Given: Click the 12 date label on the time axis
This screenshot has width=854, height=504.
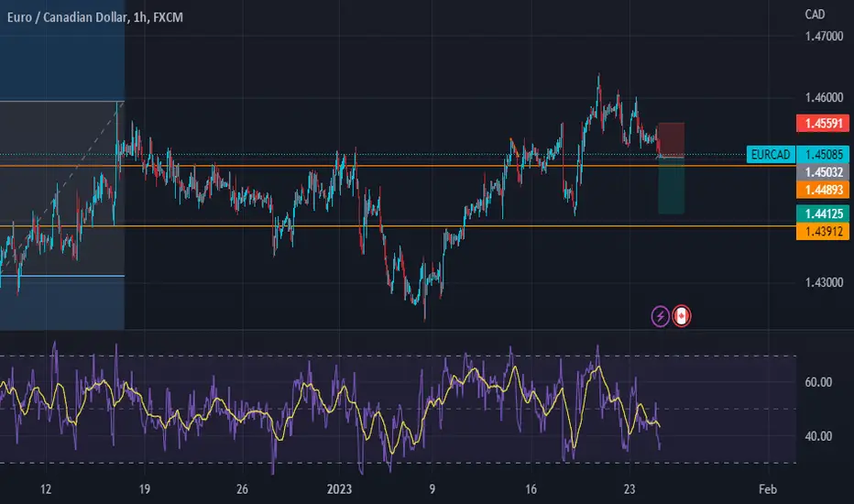Looking at the screenshot, I should 46,489.
